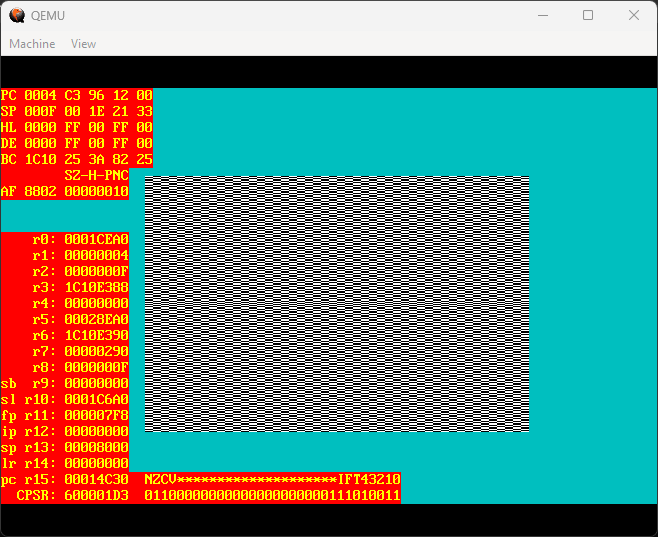
Task: Click the PC 0004 register row
Action: [x=77, y=96]
